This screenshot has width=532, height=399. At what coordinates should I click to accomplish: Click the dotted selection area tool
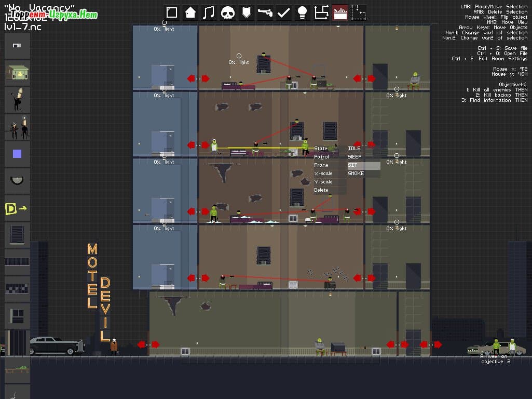tap(359, 12)
